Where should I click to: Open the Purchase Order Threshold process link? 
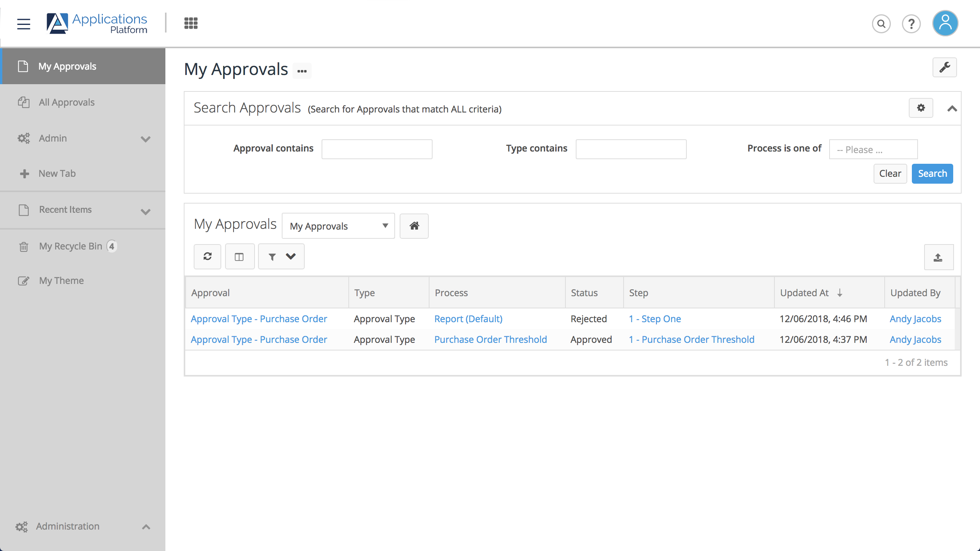click(x=490, y=339)
